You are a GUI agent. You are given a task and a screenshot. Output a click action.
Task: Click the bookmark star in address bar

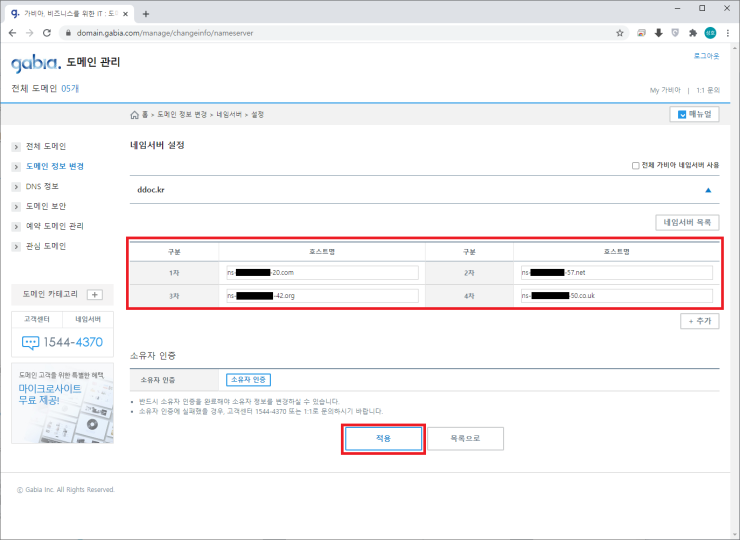[620, 32]
